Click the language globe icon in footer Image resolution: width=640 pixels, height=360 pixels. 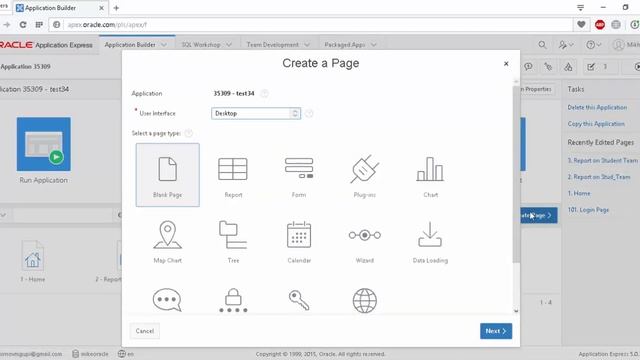coord(122,354)
